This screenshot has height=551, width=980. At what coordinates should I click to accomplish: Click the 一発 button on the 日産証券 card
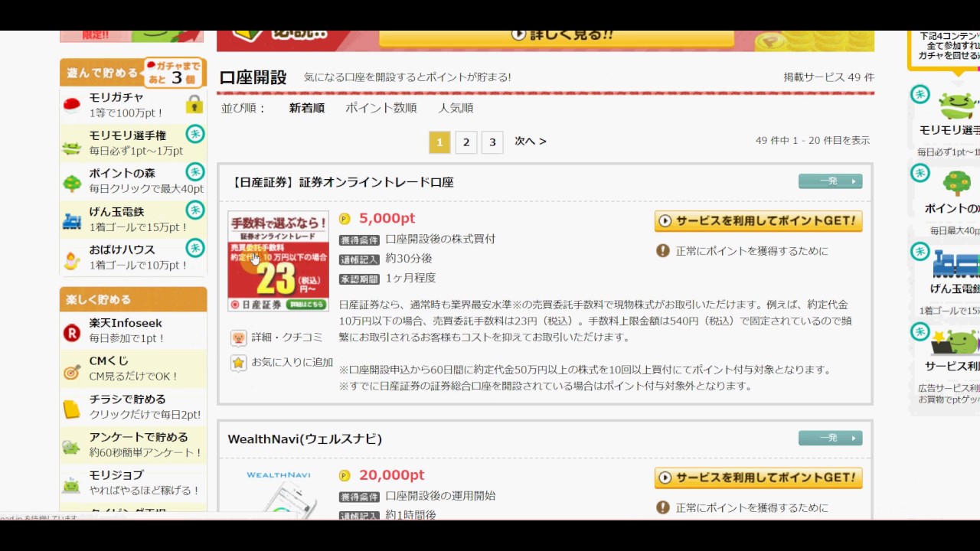(x=831, y=181)
